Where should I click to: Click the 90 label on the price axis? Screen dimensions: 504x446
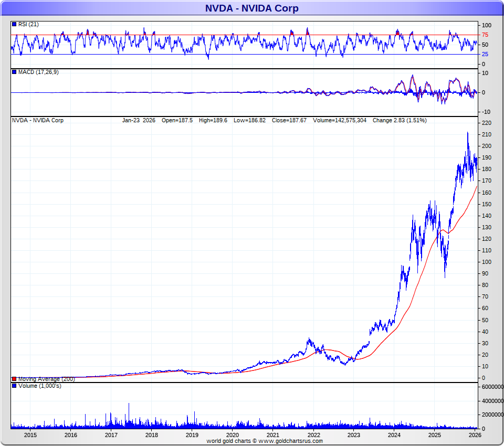(x=485, y=274)
